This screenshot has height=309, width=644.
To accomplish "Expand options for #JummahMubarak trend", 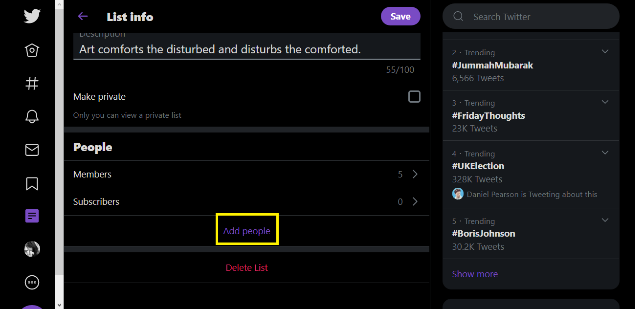I will pos(605,51).
